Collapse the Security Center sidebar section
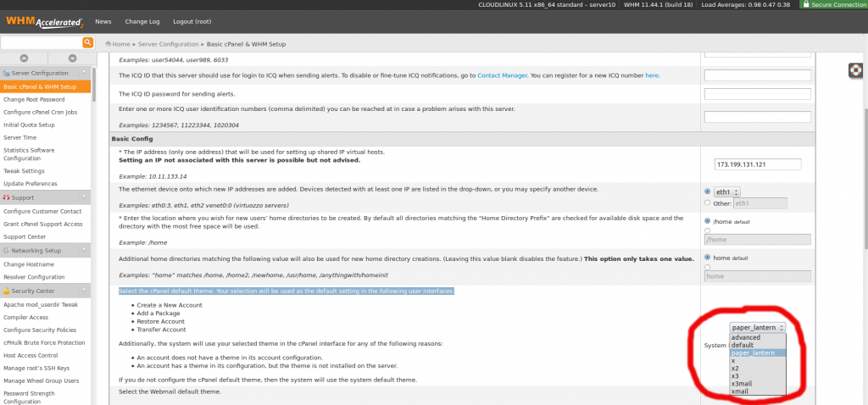This screenshot has width=868, height=405. pyautogui.click(x=84, y=291)
